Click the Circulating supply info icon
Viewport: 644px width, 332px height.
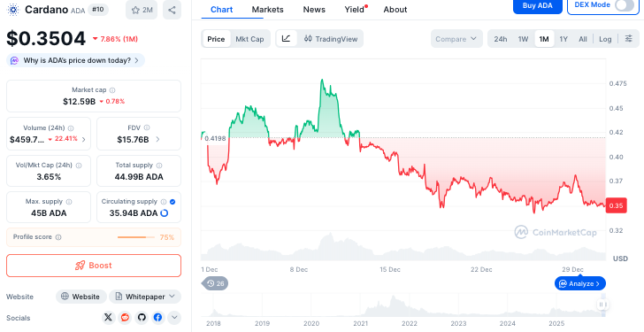[164, 202]
